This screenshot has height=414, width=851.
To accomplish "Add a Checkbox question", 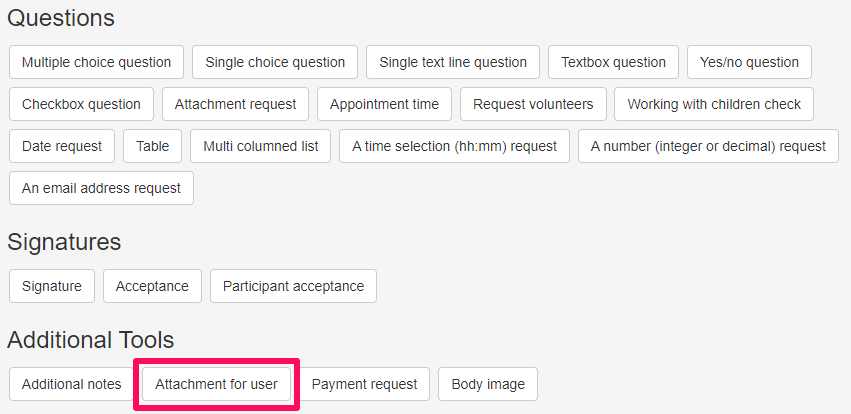I will pos(81,104).
